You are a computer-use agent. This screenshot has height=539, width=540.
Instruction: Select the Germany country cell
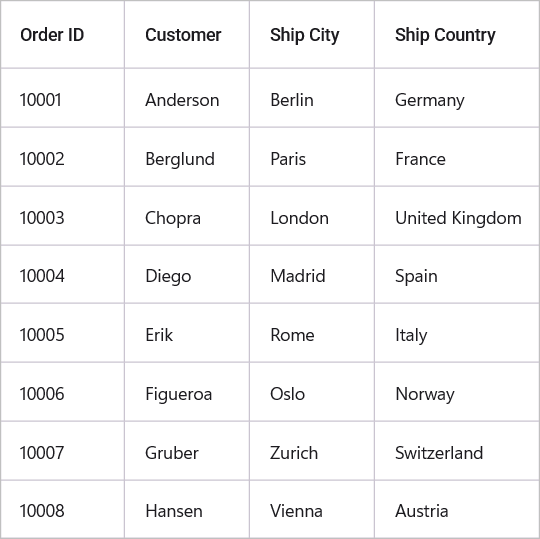click(x=457, y=98)
